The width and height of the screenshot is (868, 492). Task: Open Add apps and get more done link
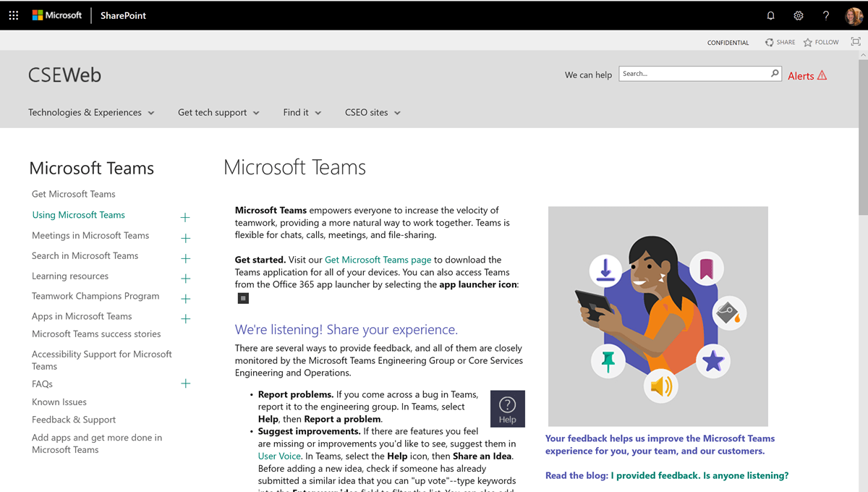97,444
